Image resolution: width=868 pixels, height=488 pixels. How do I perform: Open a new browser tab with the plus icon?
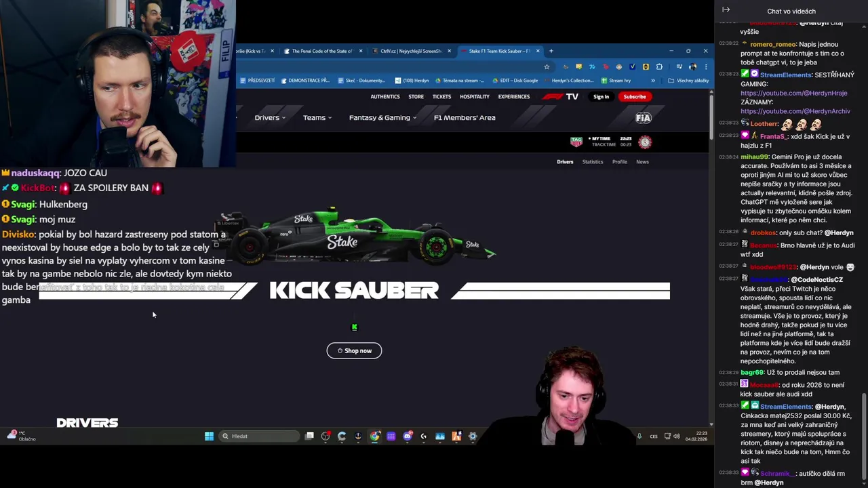click(551, 51)
